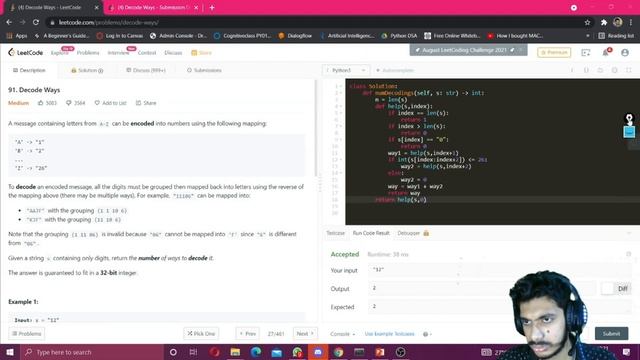
Task: Click the Submit button
Action: tap(611, 333)
